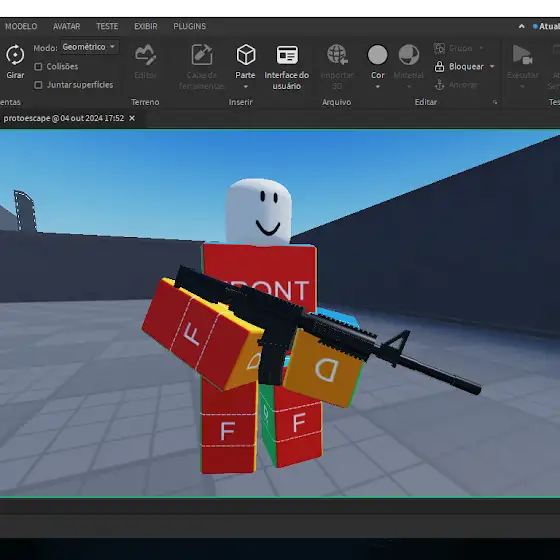The image size is (560, 560).
Task: Click the Cor color circle
Action: point(378,55)
